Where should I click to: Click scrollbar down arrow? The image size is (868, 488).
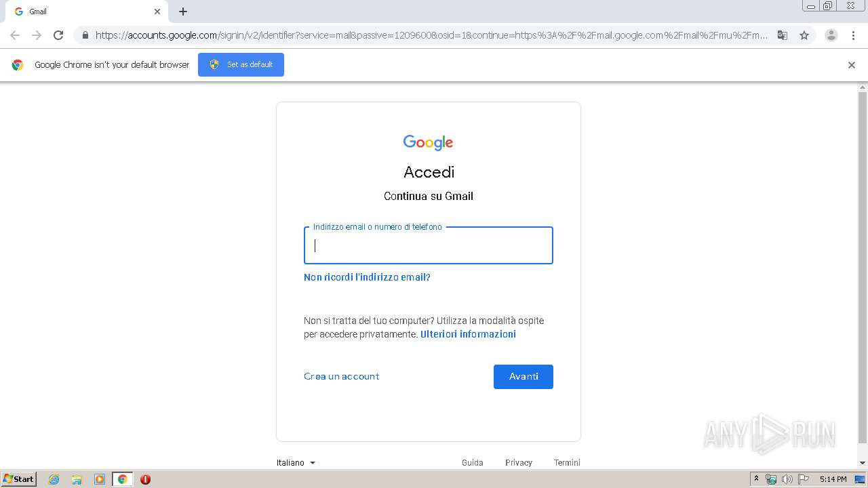[x=863, y=463]
